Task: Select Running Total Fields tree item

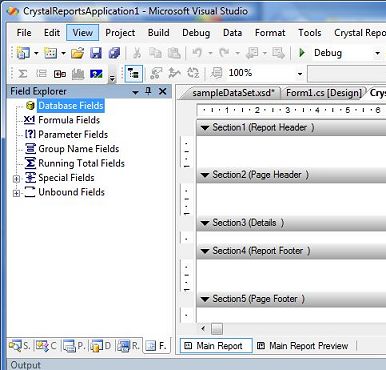Action: [81, 163]
